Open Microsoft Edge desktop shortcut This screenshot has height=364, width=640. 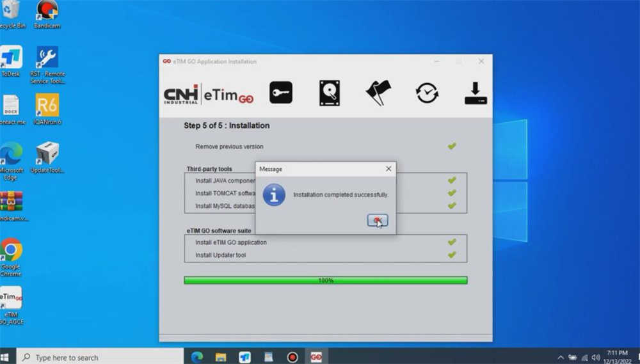12,161
